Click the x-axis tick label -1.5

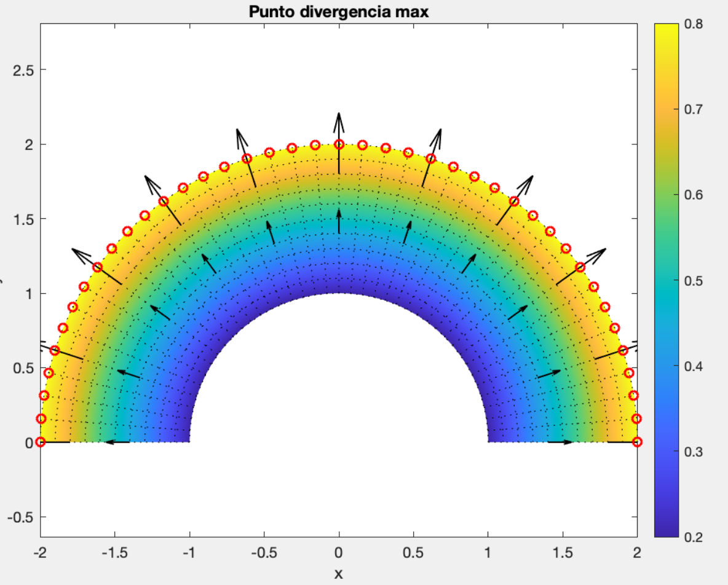coord(114,553)
